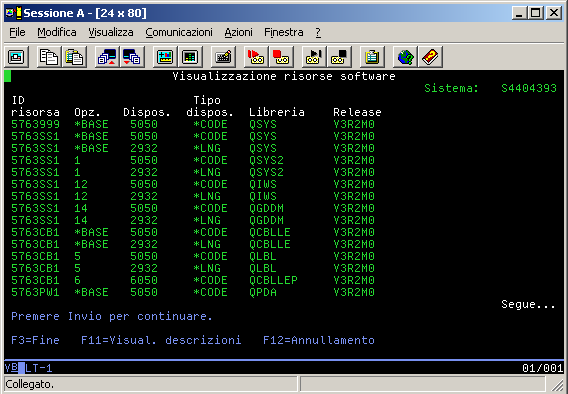The width and height of the screenshot is (568, 394).
Task: Click the Paste clipboard toolbar icon
Action: pos(74,57)
